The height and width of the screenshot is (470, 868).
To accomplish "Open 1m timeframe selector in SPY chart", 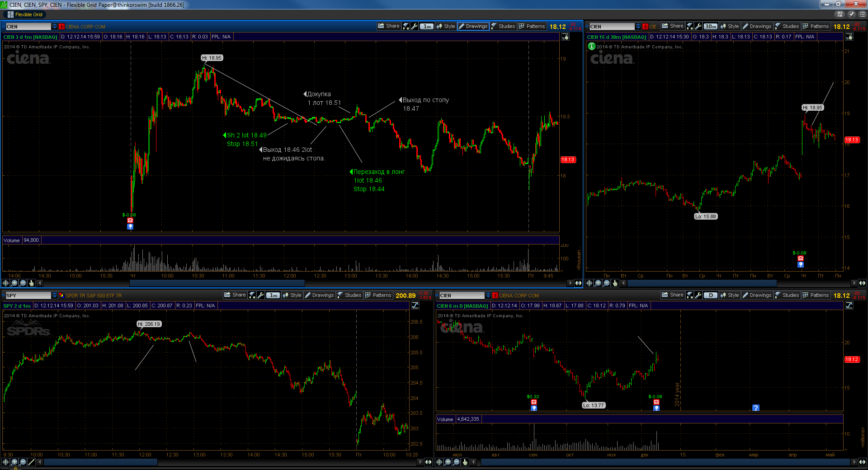I will pyautogui.click(x=273, y=295).
